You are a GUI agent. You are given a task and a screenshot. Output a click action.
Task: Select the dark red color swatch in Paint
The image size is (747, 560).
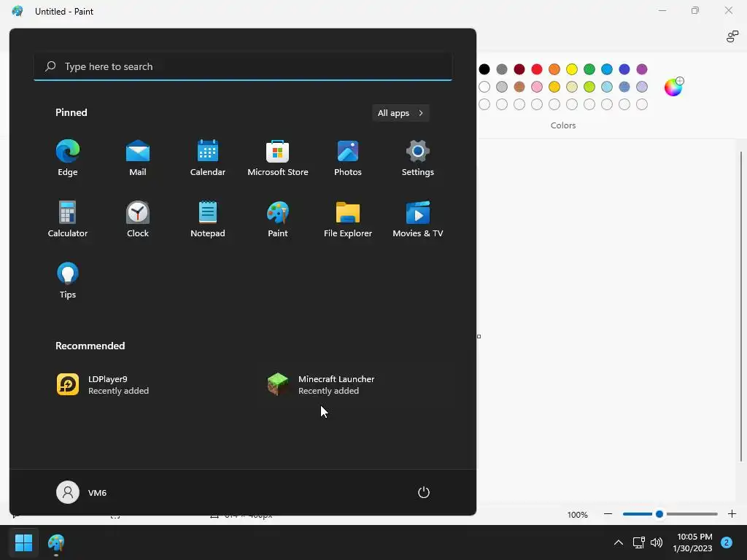tap(519, 69)
